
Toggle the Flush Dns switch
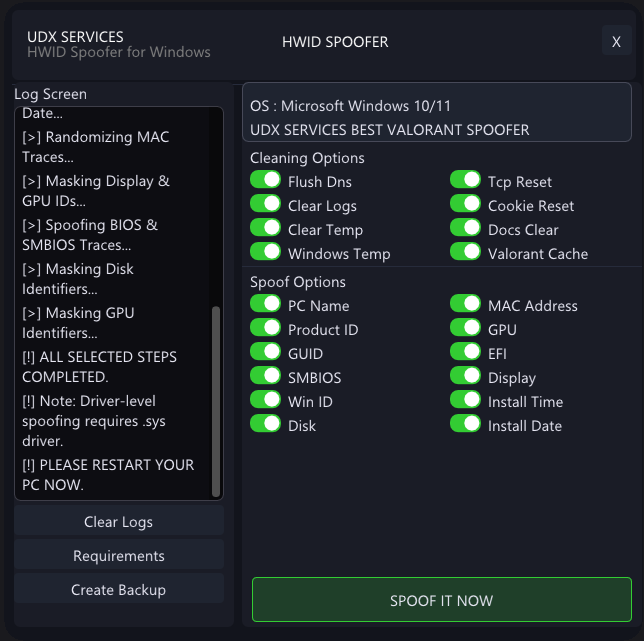(265, 181)
